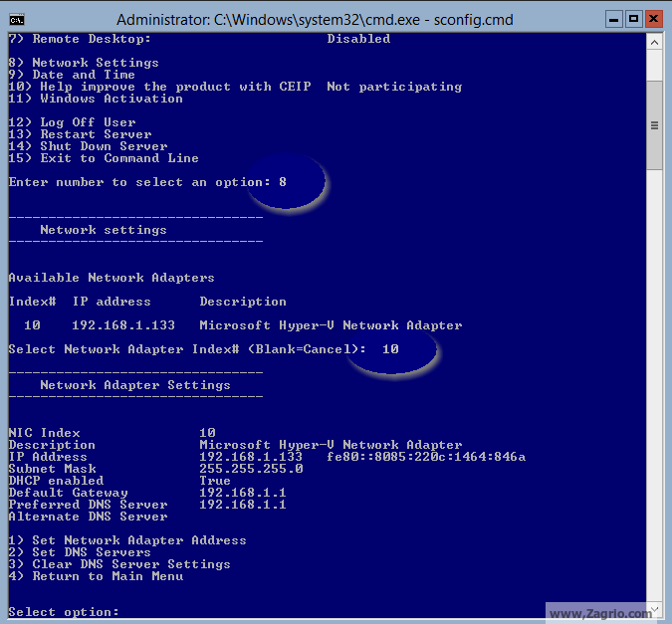Click the window title bar text
Viewport: 672px width, 624px height.
pyautogui.click(x=315, y=20)
